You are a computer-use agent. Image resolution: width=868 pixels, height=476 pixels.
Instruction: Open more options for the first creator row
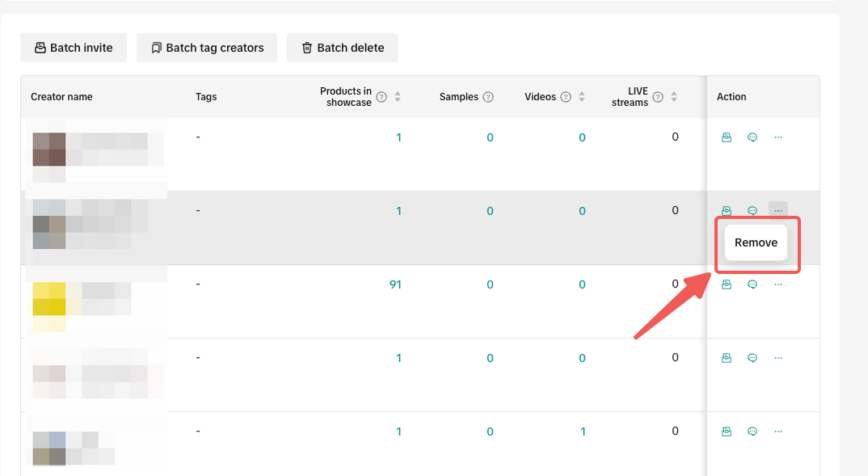(778, 137)
